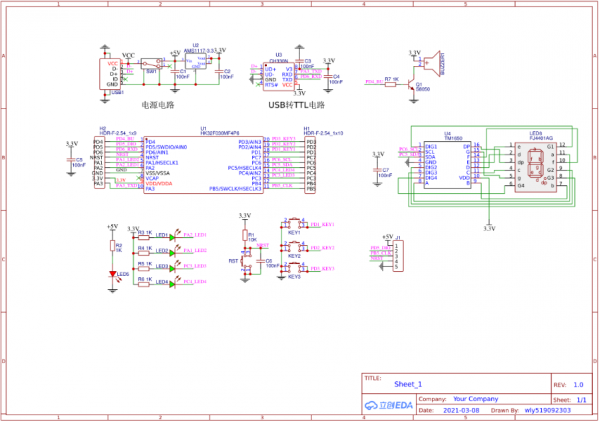Click the KEY1 push button symbol
600x422 pixels.
[x=293, y=225]
